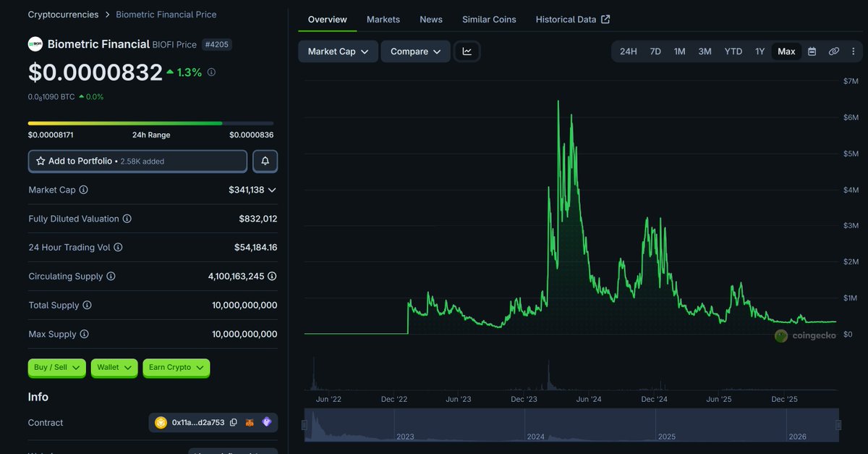Screen dimensions: 868x454
Task: Click the 24h Range price progress bar
Action: [x=150, y=123]
